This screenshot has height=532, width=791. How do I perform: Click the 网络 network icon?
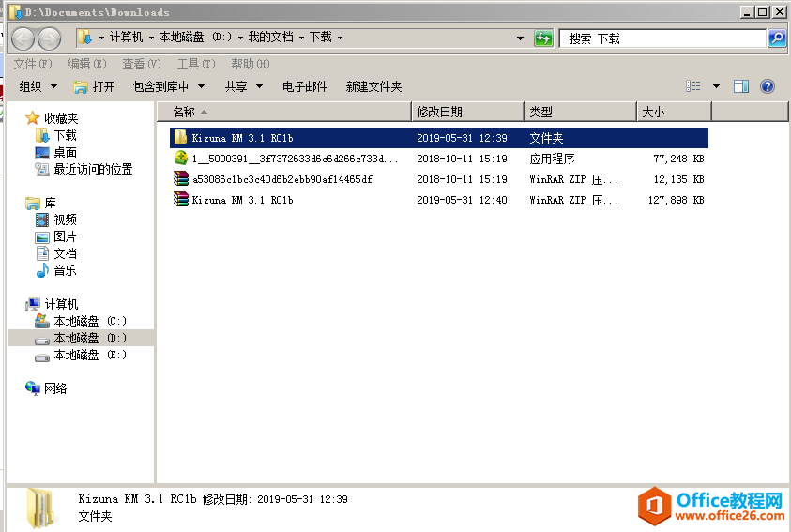(33, 388)
